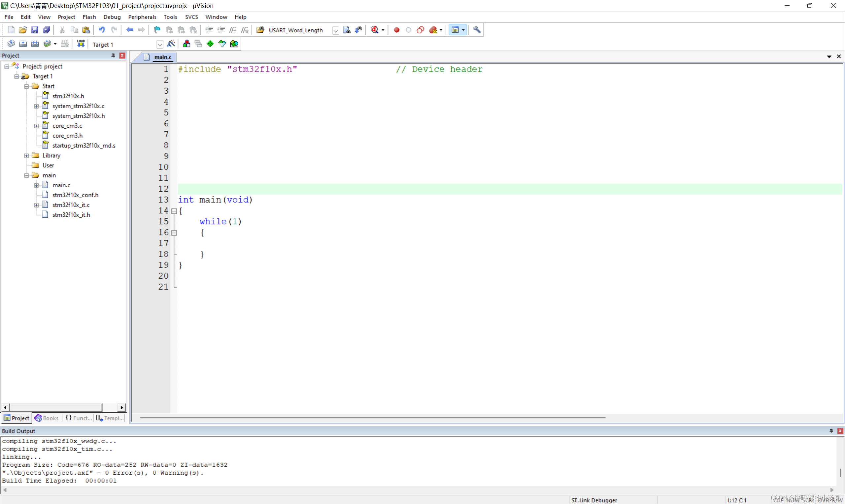Open the Peripherals menu
Screen dimensions: 845x504
click(142, 17)
